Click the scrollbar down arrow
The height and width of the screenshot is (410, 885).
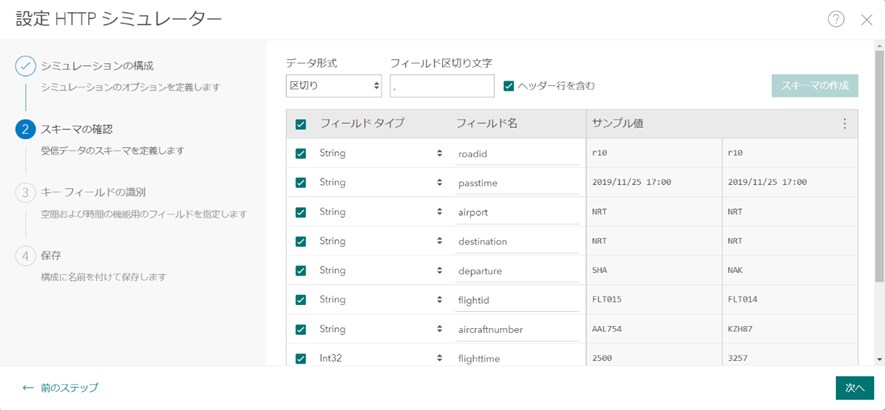pos(879,359)
